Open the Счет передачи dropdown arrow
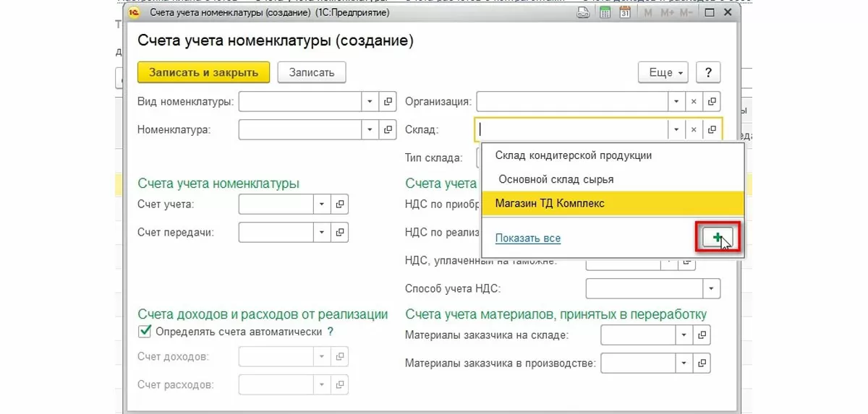 tap(322, 233)
